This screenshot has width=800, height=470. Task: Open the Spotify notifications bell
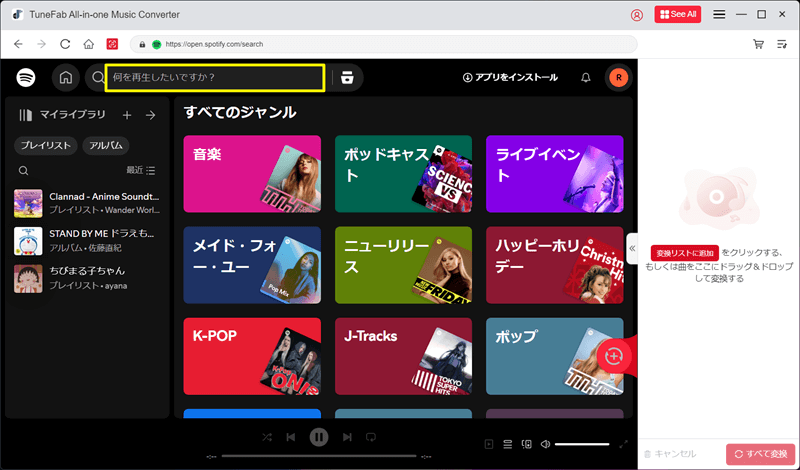[586, 78]
